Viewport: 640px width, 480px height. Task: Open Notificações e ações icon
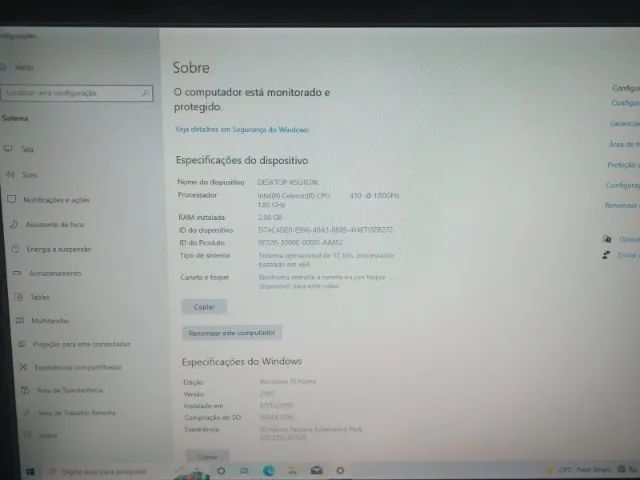tap(12, 199)
